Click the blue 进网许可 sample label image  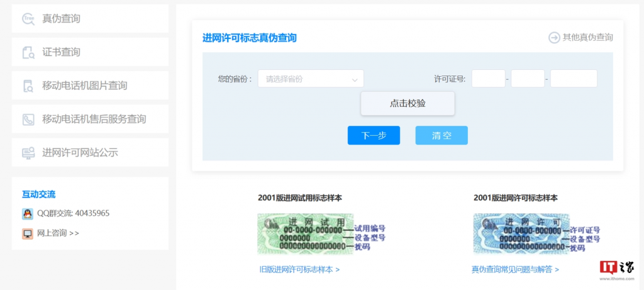521,234
